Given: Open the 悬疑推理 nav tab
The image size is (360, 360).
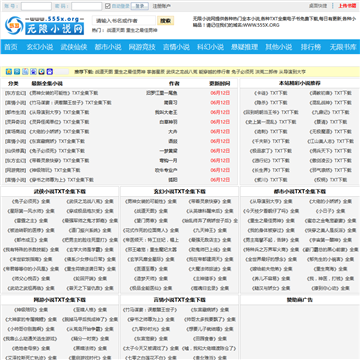Looking at the screenshot, I should pyautogui.click(x=244, y=47).
